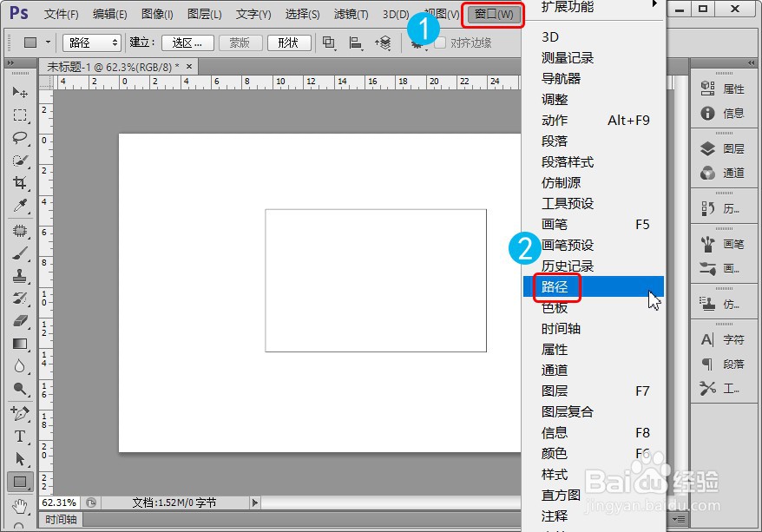
Task: Enable the 对齐边缘 checkbox
Action: 438,40
